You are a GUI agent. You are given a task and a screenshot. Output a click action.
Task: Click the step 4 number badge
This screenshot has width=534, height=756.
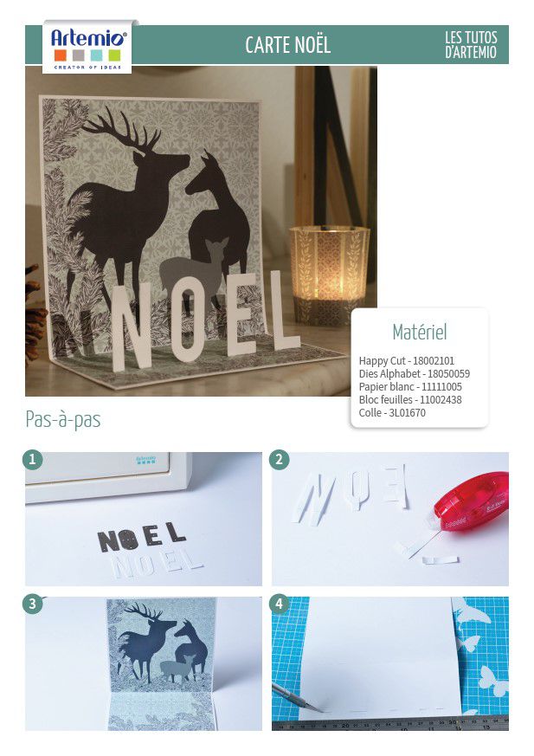tap(280, 604)
